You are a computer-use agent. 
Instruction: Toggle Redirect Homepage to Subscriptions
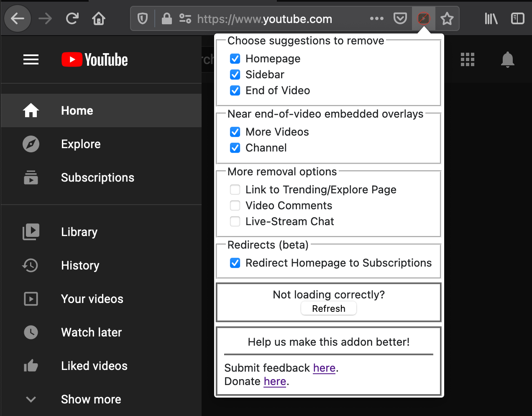tap(235, 263)
